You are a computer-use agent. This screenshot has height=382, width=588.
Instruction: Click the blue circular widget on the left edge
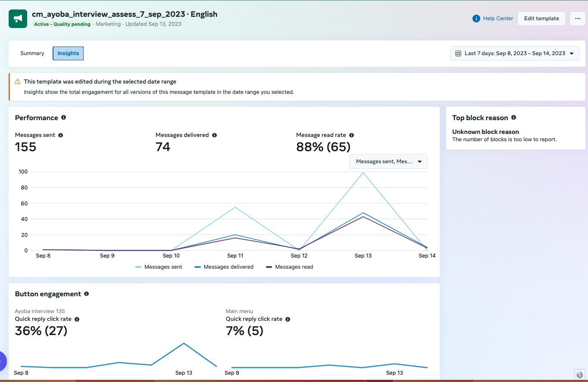click(x=2, y=361)
